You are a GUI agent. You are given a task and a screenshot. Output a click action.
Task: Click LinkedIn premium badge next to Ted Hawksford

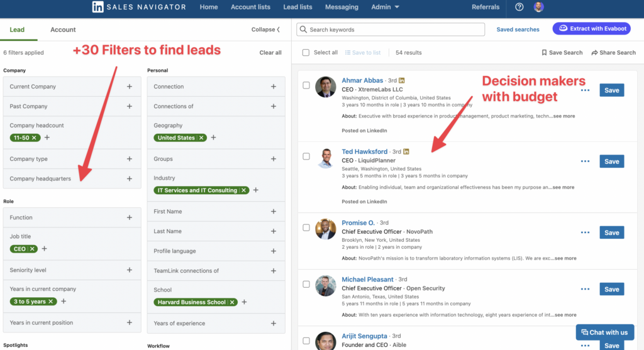[x=406, y=151]
